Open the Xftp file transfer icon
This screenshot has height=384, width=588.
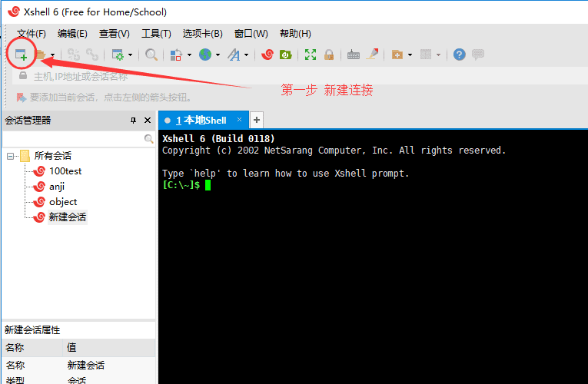point(285,55)
